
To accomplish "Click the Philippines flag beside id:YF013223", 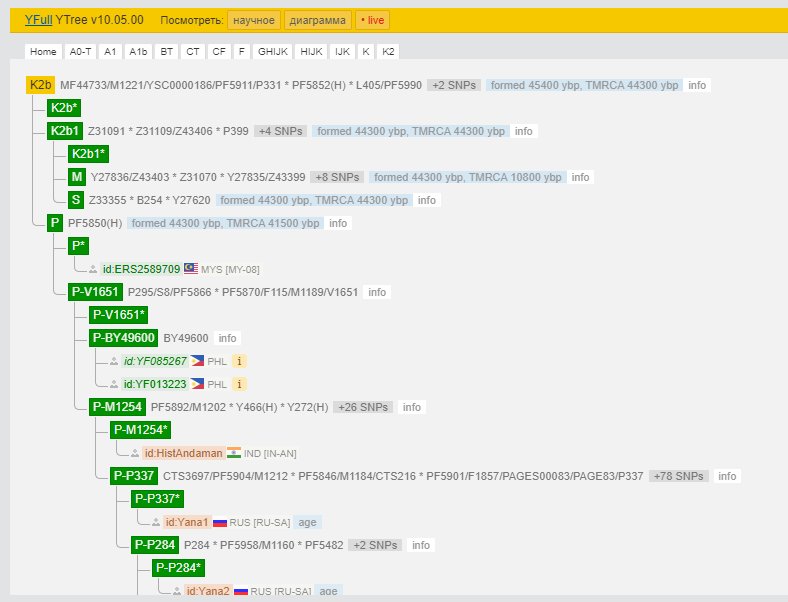I will [198, 384].
